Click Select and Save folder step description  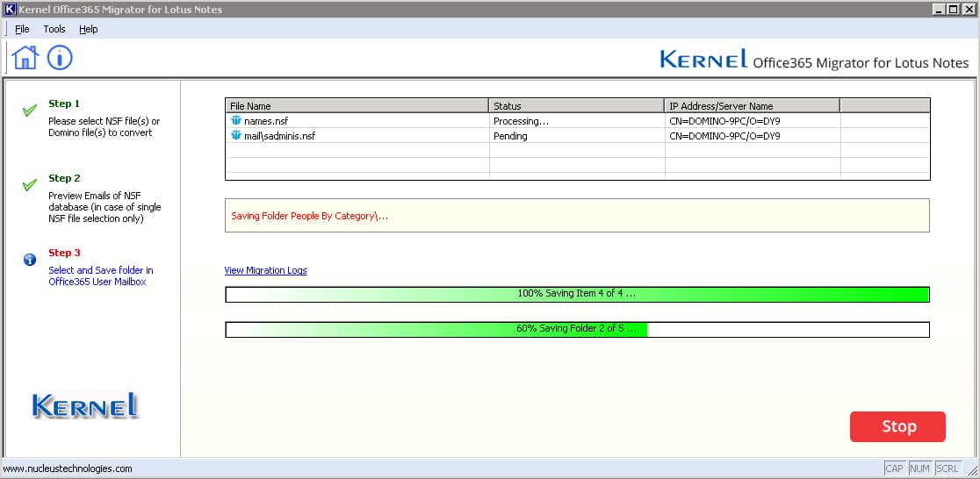click(101, 276)
